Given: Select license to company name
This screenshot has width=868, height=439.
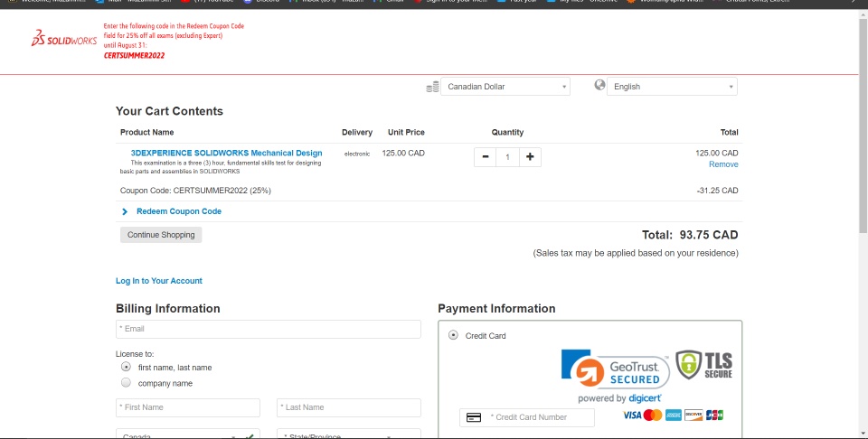Looking at the screenshot, I should [127, 383].
